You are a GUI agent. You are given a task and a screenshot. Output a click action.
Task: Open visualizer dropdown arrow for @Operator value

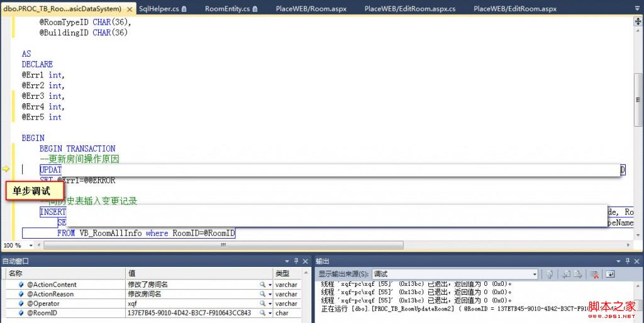click(x=269, y=303)
